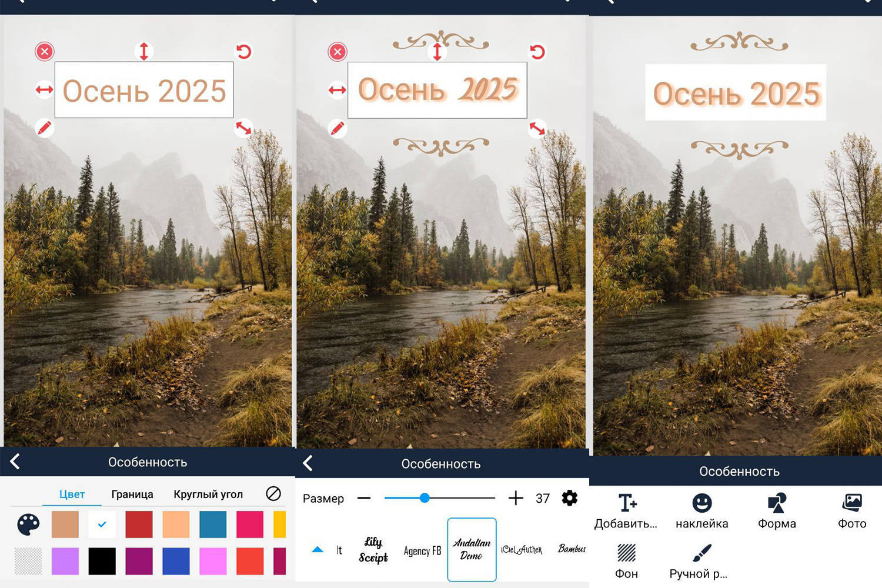
Task: Select the highlighted Andallan Demo font
Action: [472, 549]
